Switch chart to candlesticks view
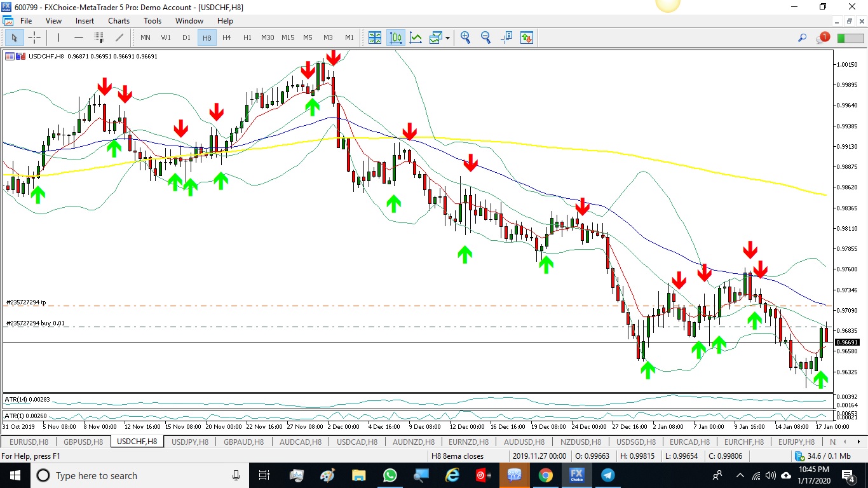Screen dimensions: 868x488 (396, 37)
